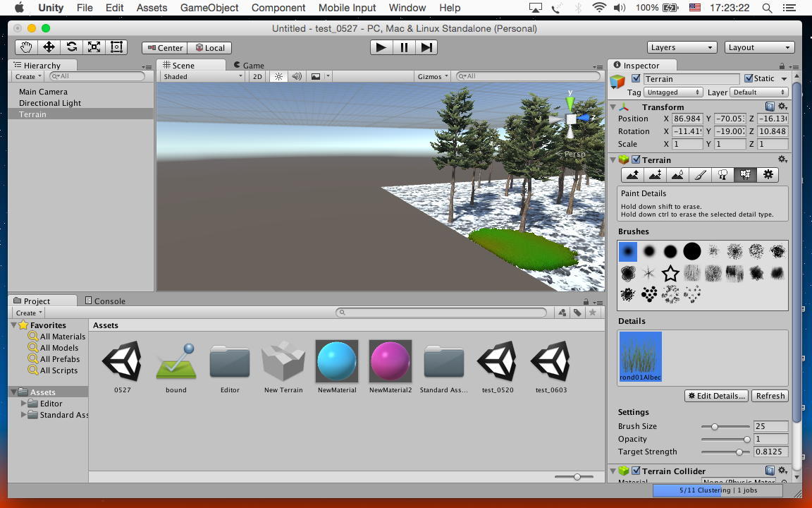812x508 pixels.
Task: Toggle the Static checkbox
Action: tap(749, 78)
